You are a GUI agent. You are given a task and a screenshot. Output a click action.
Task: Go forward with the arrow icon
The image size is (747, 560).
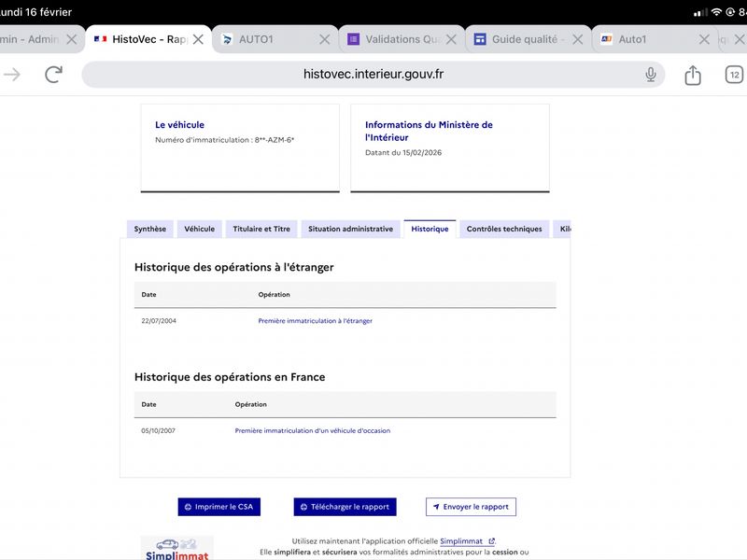(x=12, y=75)
